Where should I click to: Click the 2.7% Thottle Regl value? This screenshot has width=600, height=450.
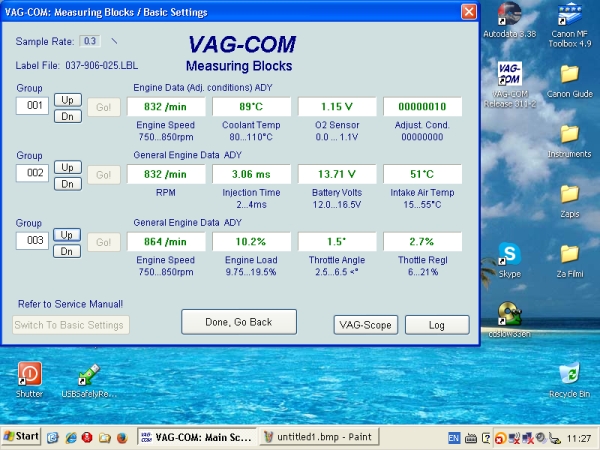click(422, 241)
